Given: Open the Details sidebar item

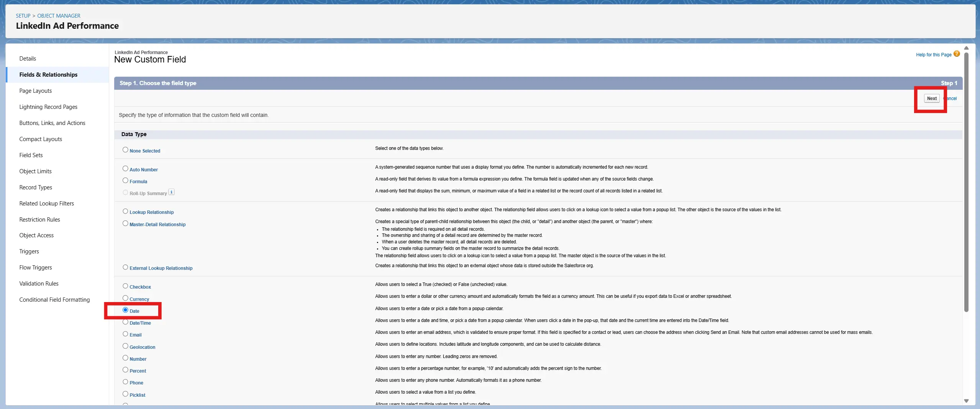Looking at the screenshot, I should point(28,59).
